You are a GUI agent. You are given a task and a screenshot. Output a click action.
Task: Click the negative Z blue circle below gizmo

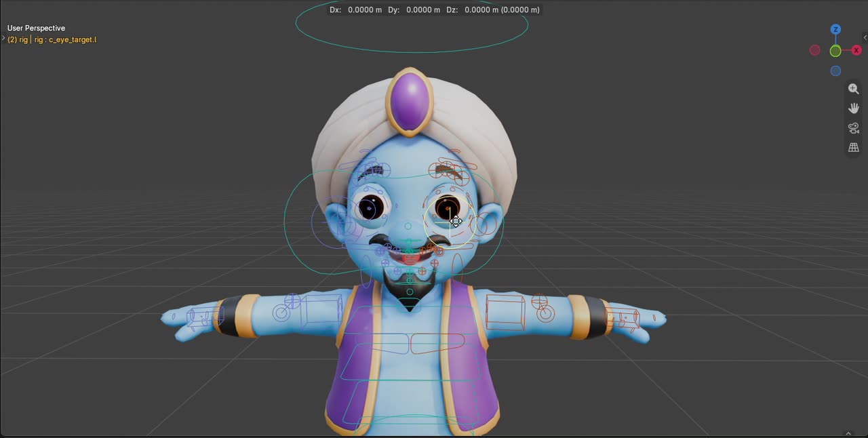tap(835, 71)
